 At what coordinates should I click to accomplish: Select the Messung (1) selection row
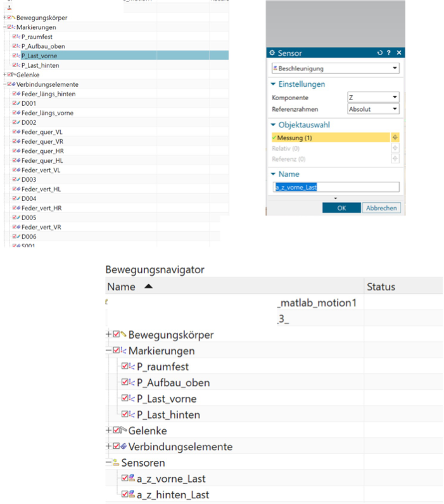click(x=331, y=138)
